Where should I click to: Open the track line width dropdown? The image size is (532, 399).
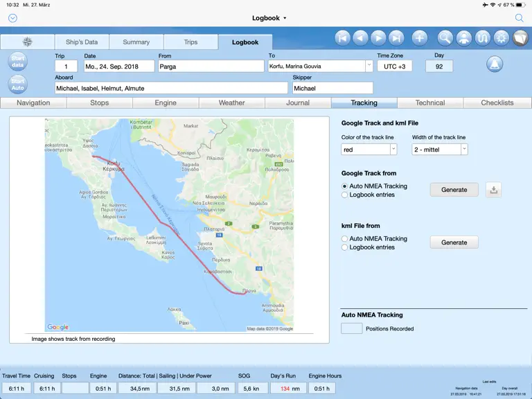pos(464,150)
